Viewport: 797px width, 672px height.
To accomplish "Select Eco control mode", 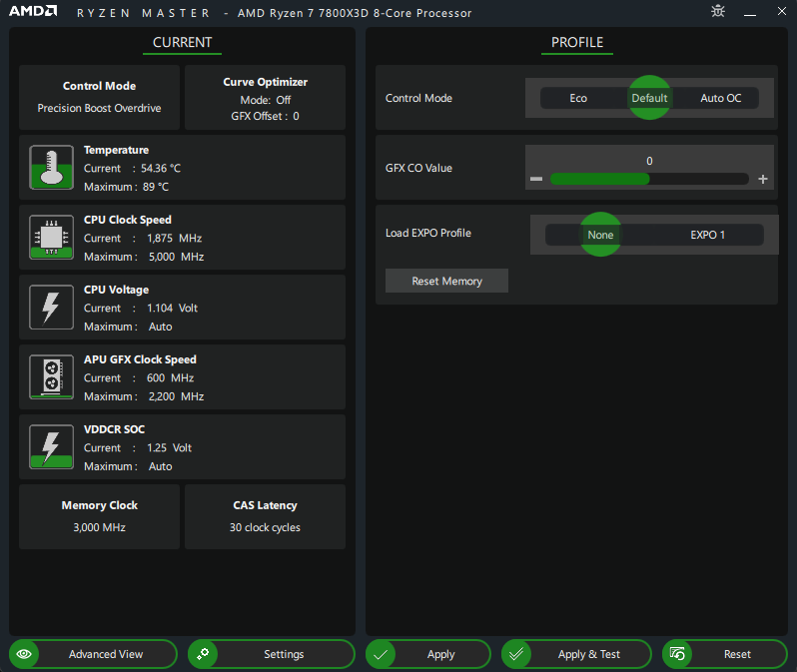I will click(578, 98).
